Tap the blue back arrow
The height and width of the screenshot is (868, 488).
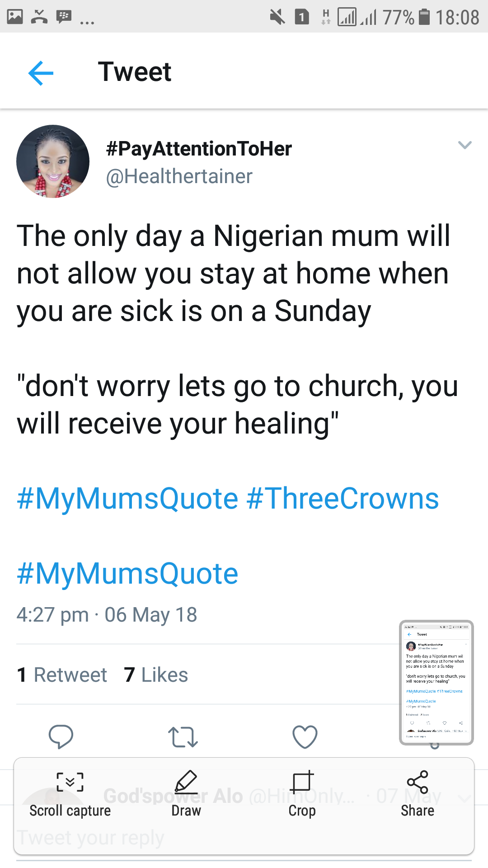tap(41, 73)
